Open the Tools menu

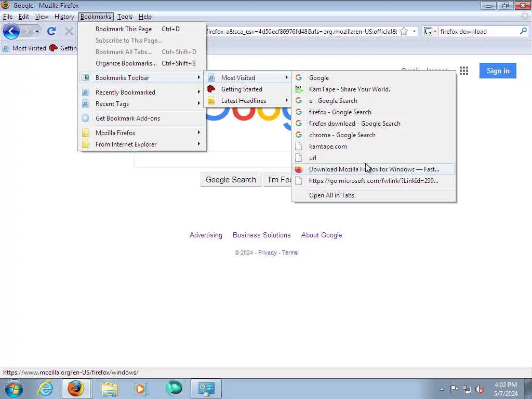pos(125,17)
